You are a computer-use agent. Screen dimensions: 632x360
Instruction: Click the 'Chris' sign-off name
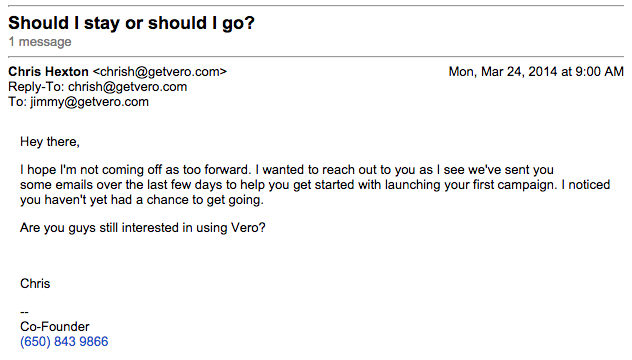35,283
